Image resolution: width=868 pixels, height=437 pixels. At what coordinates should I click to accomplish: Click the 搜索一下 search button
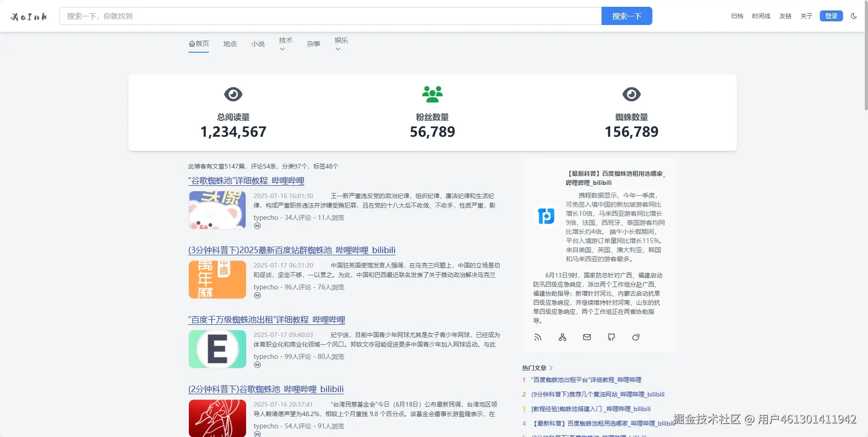(x=627, y=15)
